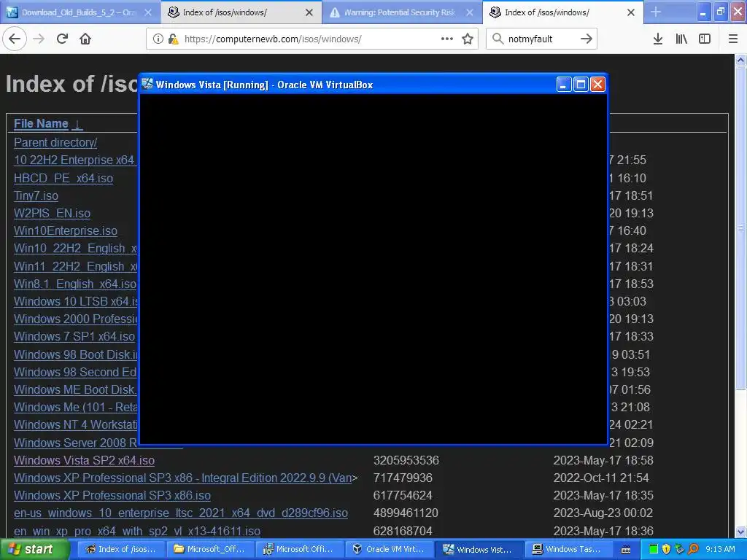Open the downloads panel

658,39
